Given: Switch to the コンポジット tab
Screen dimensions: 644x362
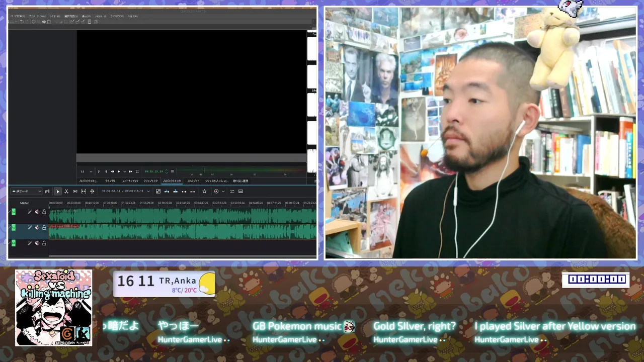Looking at the screenshot, I should tap(193, 181).
